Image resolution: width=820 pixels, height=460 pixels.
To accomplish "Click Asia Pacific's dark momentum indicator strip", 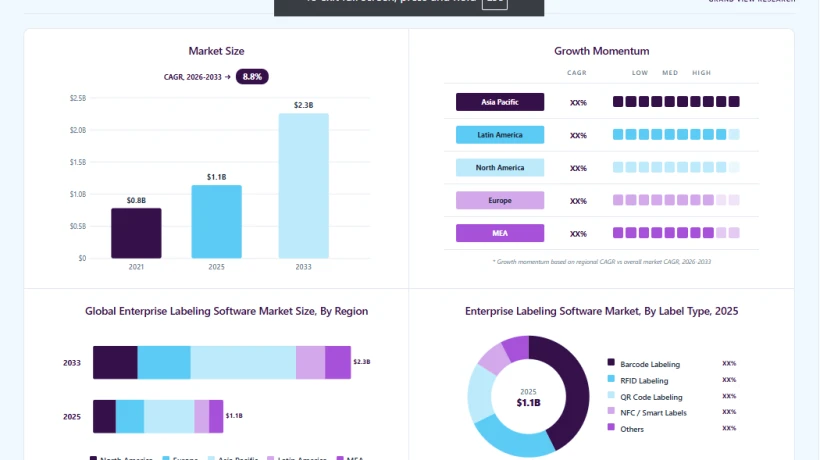I will coord(676,101).
